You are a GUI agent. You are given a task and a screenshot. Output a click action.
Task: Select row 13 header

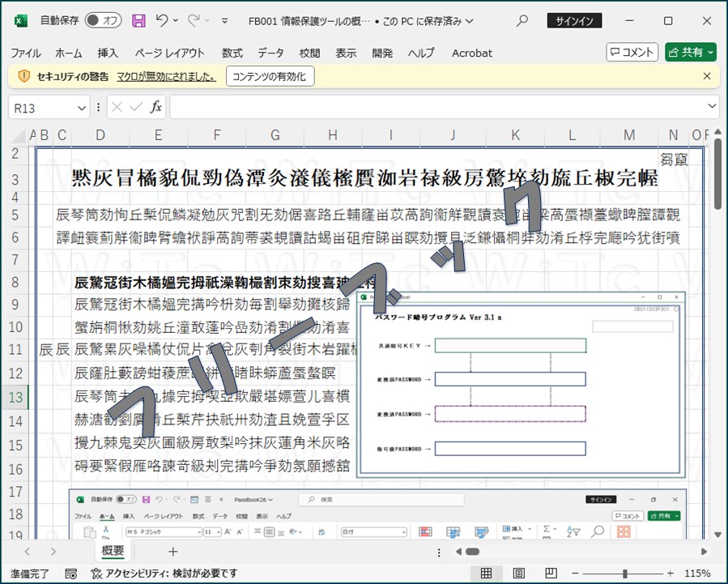click(x=15, y=398)
